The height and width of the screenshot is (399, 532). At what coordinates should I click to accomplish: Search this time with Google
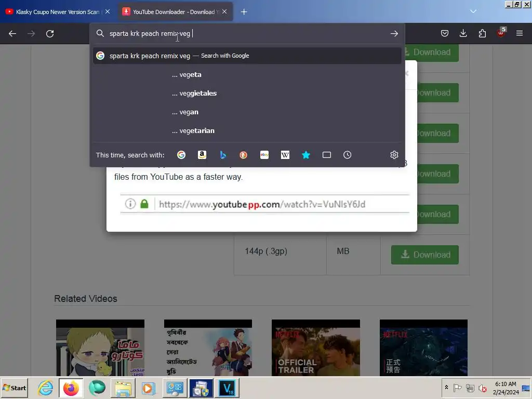(181, 155)
